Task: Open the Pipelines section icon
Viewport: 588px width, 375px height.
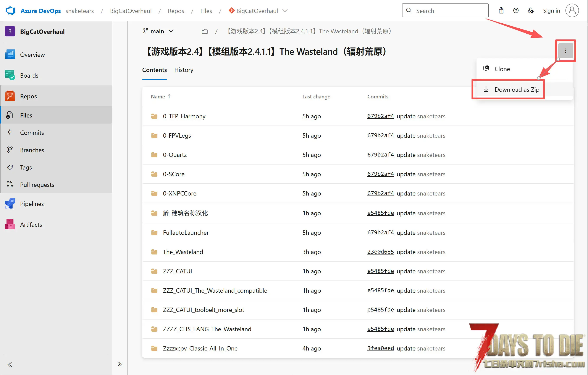Action: coord(10,204)
